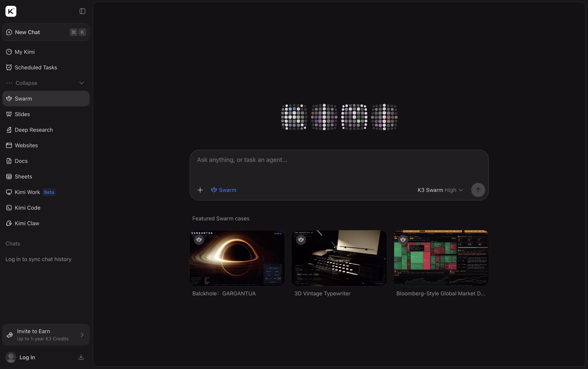Click the Kimi Work monitor icon

(x=9, y=192)
